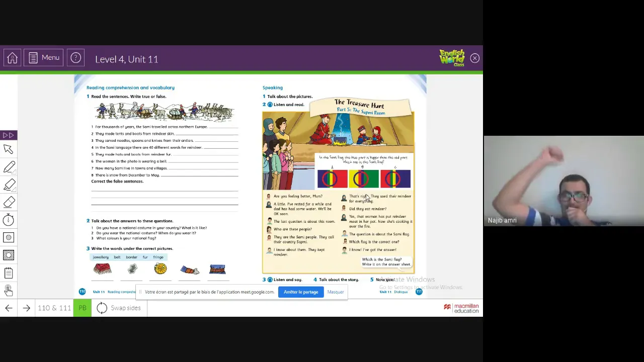Click the Macmillan education logo
The width and height of the screenshot is (644, 362).
pos(461,308)
